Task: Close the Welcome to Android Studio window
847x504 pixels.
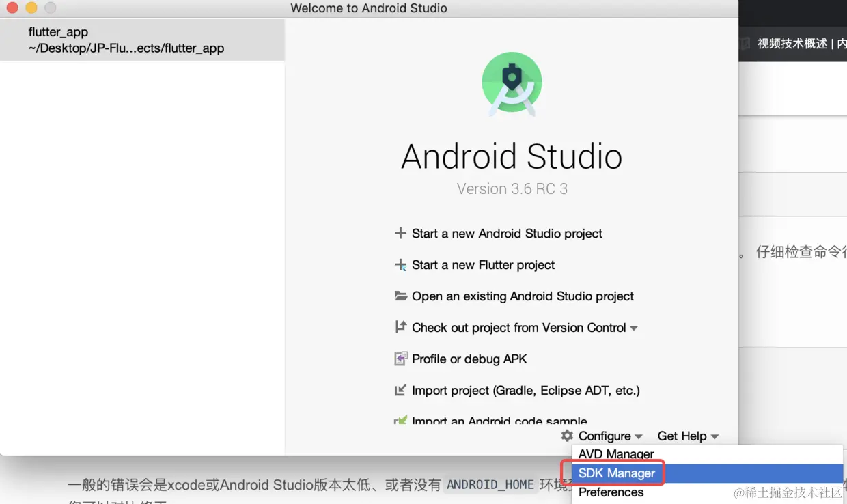Action: tap(12, 8)
